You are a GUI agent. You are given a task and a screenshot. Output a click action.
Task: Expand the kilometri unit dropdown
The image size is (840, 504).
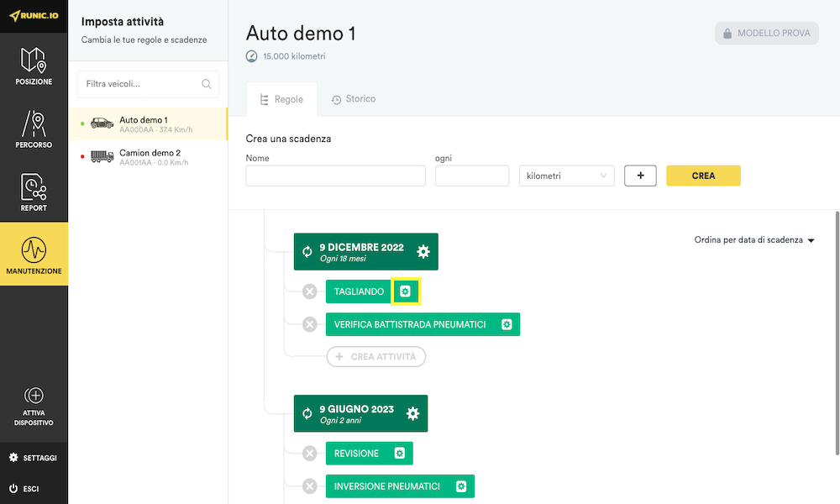[567, 176]
